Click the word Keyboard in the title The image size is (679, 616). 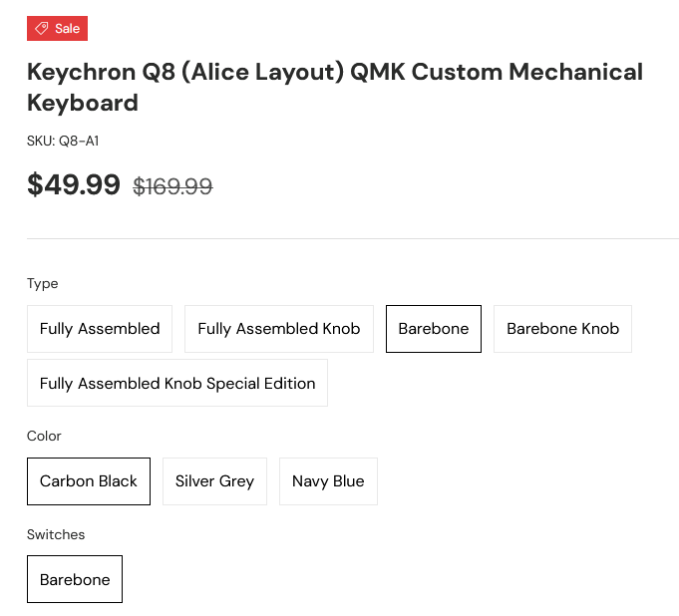[x=83, y=103]
